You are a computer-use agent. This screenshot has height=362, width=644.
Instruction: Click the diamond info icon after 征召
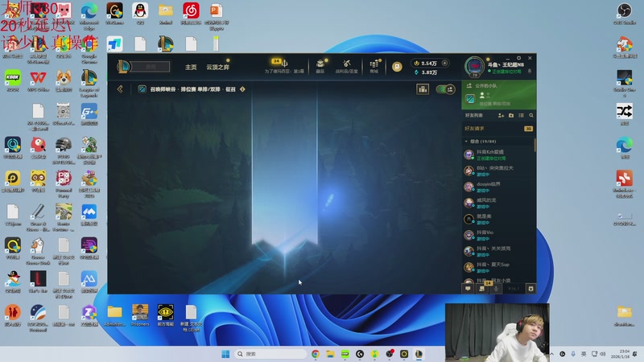coord(242,89)
